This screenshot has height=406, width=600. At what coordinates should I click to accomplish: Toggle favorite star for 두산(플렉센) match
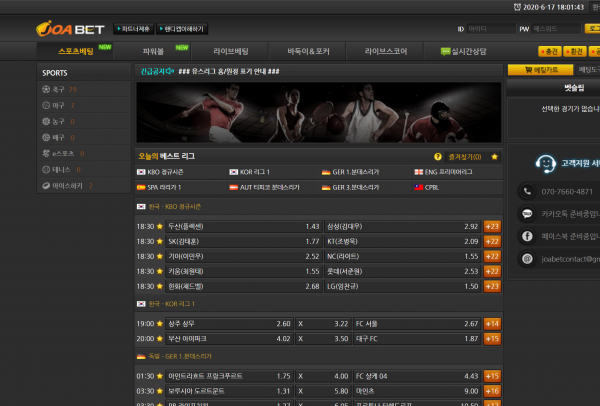160,226
